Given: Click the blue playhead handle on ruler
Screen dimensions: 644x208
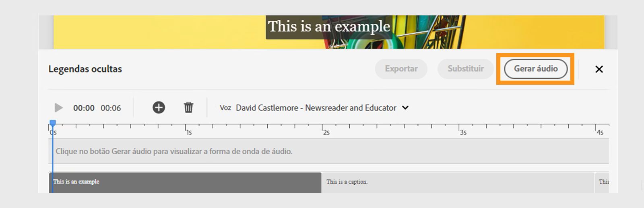Looking at the screenshot, I should pos(53,122).
